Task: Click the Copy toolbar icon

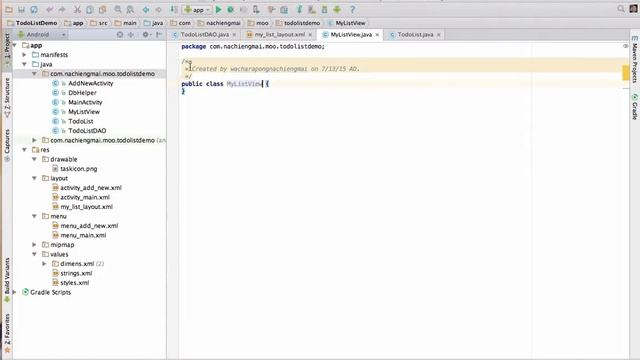Action: [90, 9]
